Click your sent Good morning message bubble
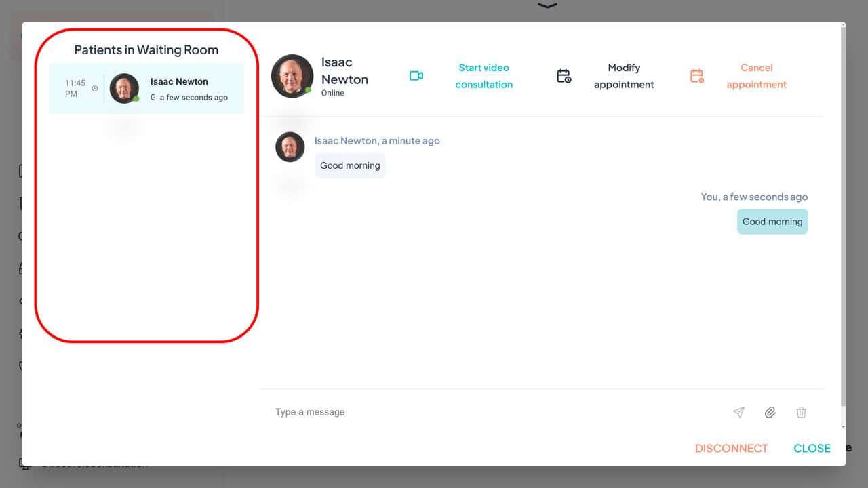 click(772, 222)
